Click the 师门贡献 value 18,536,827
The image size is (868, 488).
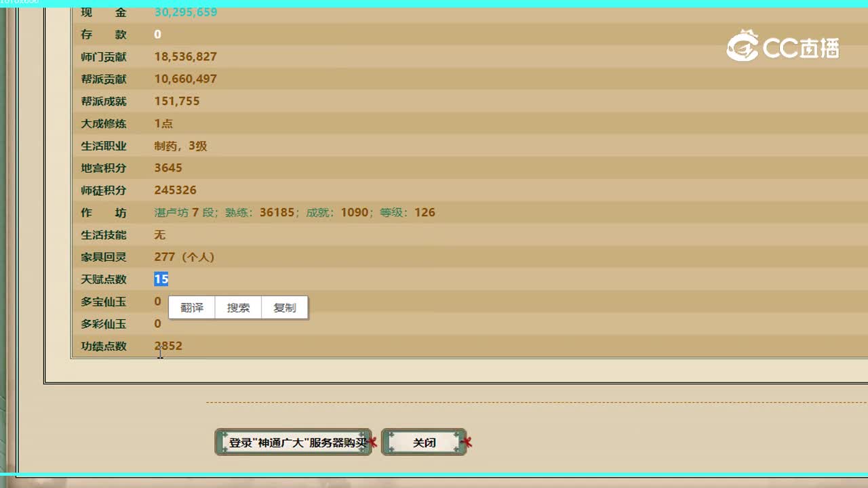click(186, 57)
